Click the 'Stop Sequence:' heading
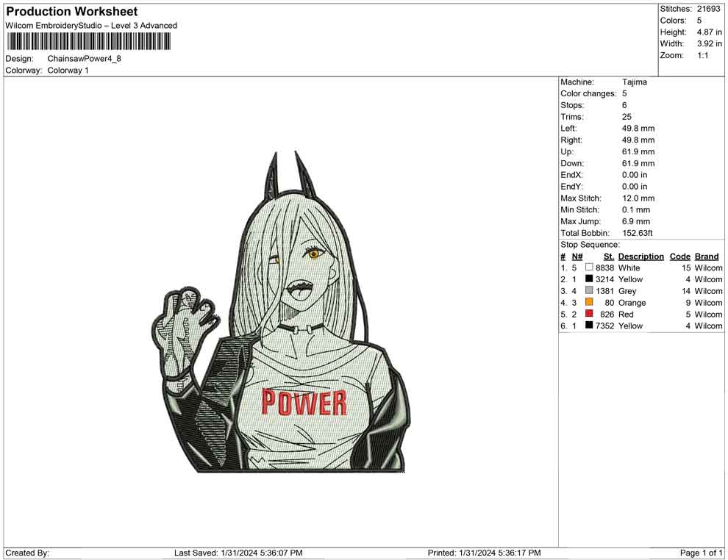This screenshot has width=728, height=560. (590, 245)
